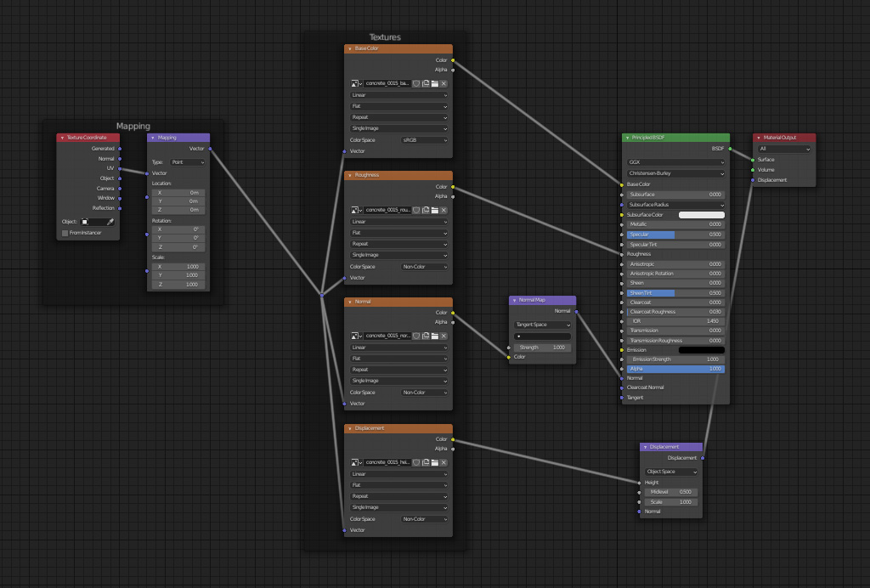The height and width of the screenshot is (588, 870).
Task: Toggle fake user shield on Base Color image
Action: (416, 84)
